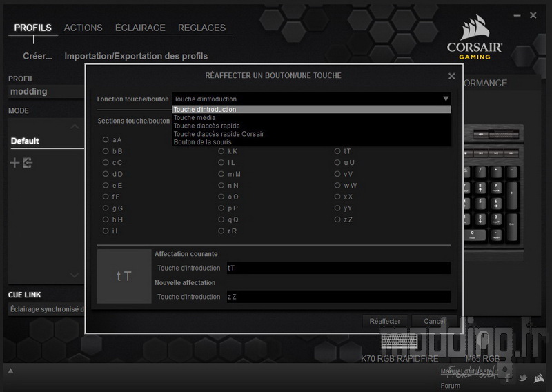Screen dimensions: 552x392
Task: Select the mM radio button
Action: pos(221,174)
